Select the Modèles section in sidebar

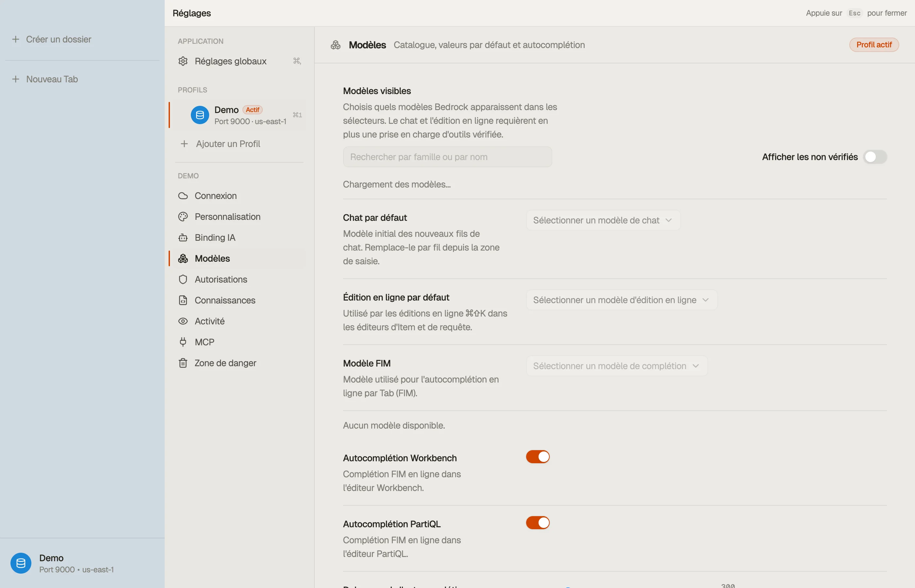coord(239,258)
